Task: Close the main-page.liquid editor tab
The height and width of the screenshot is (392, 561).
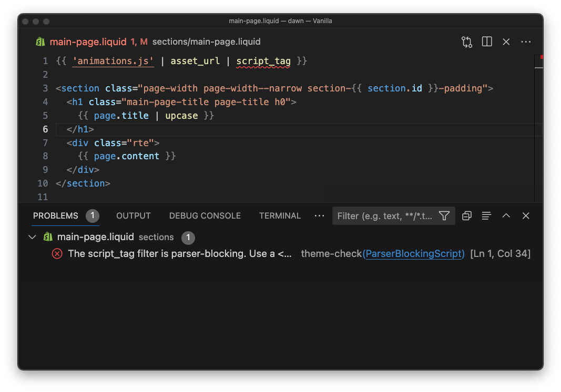Action: (x=506, y=42)
